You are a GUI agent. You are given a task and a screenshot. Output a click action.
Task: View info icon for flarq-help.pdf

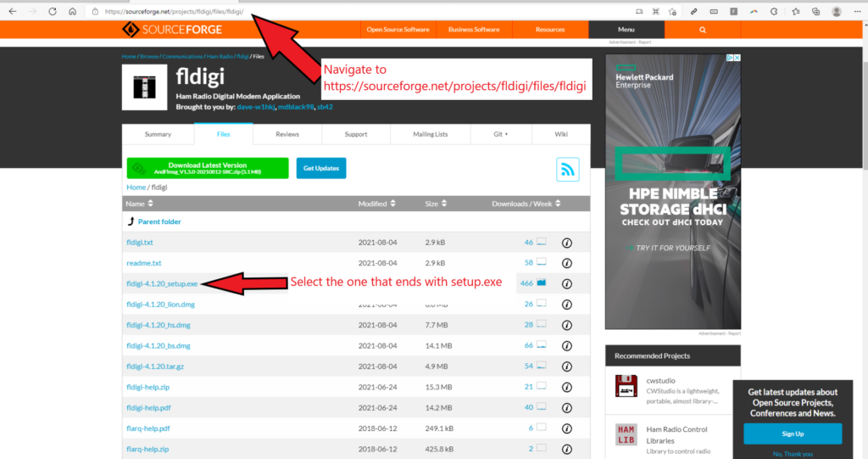567,428
